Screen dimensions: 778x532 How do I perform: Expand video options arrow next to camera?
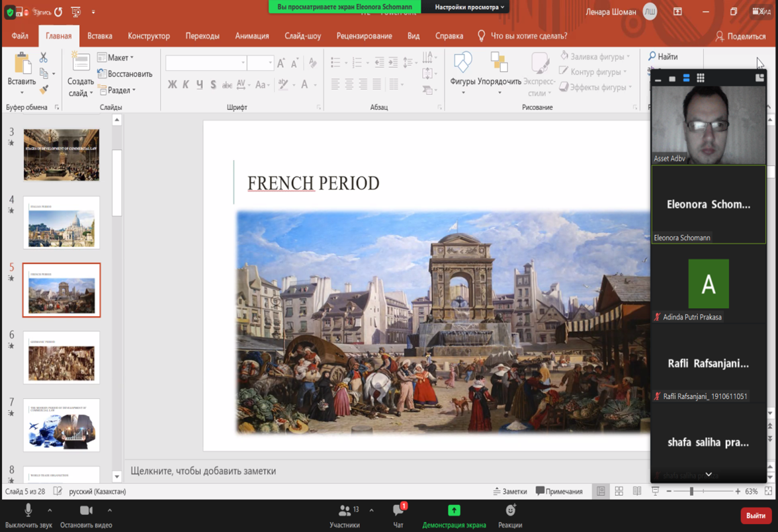(109, 510)
